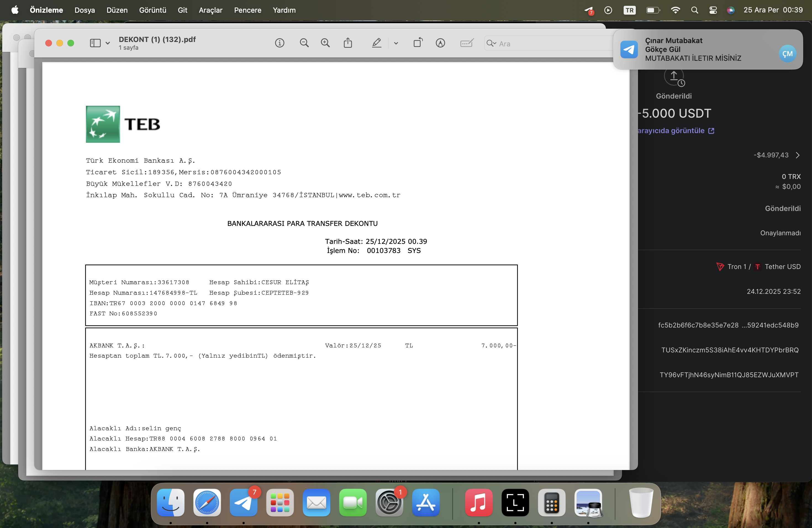Open sidebar view options chevron
Screen dimensions: 812x528
(108, 43)
